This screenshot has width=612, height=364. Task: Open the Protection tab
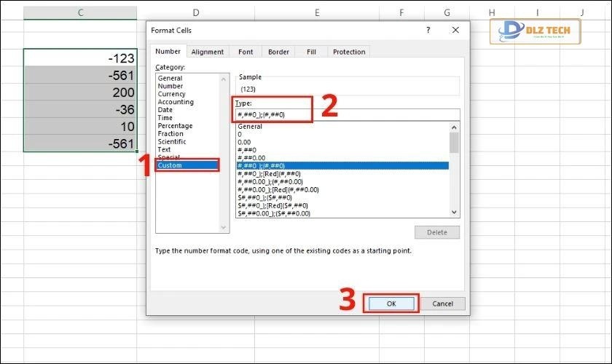pyautogui.click(x=348, y=52)
